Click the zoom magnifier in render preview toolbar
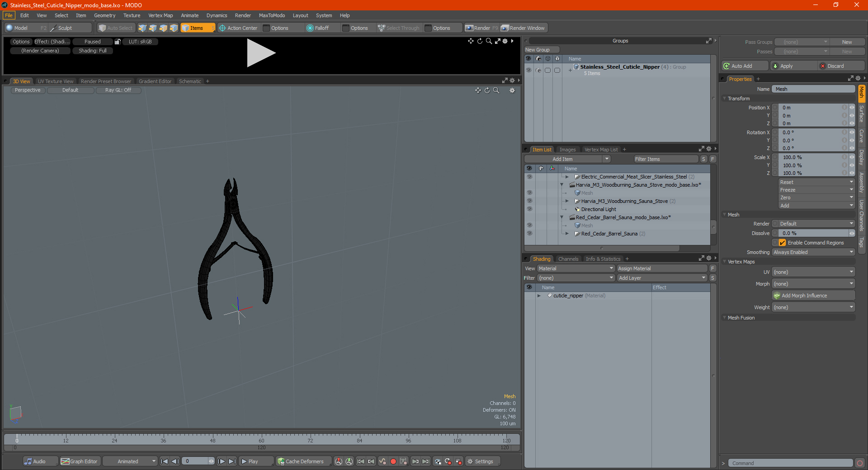This screenshot has height=470, width=868. tap(489, 41)
